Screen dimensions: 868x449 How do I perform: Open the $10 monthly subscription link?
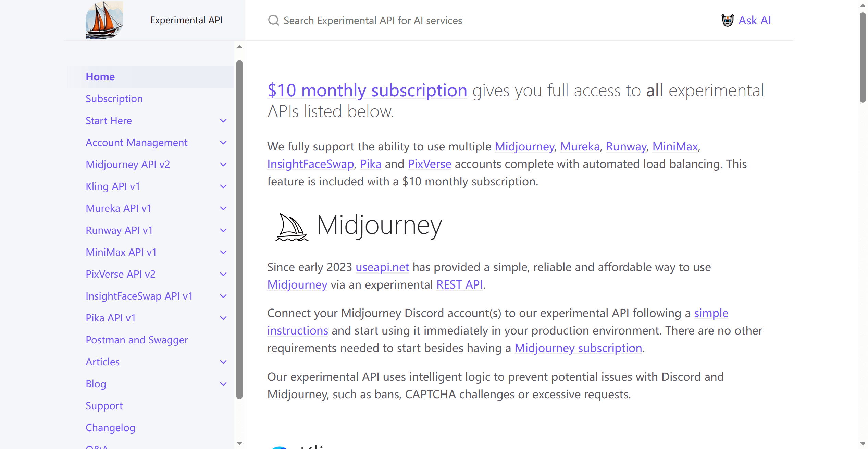[x=367, y=90]
